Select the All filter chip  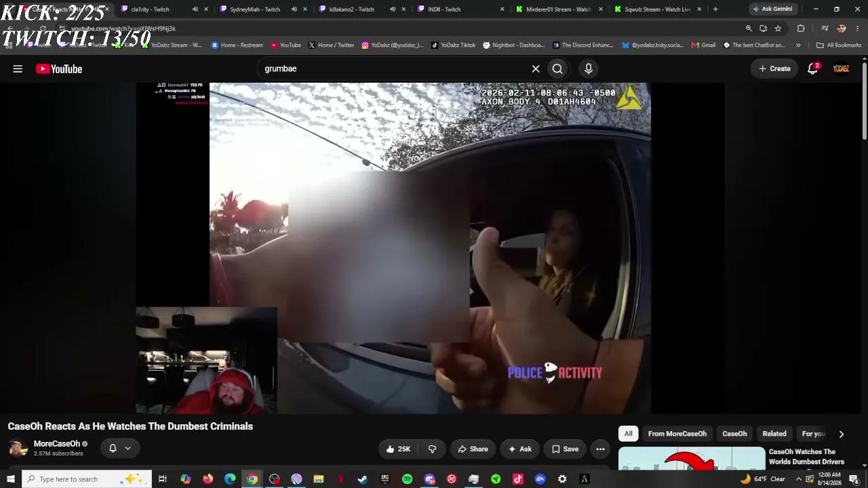click(x=629, y=434)
